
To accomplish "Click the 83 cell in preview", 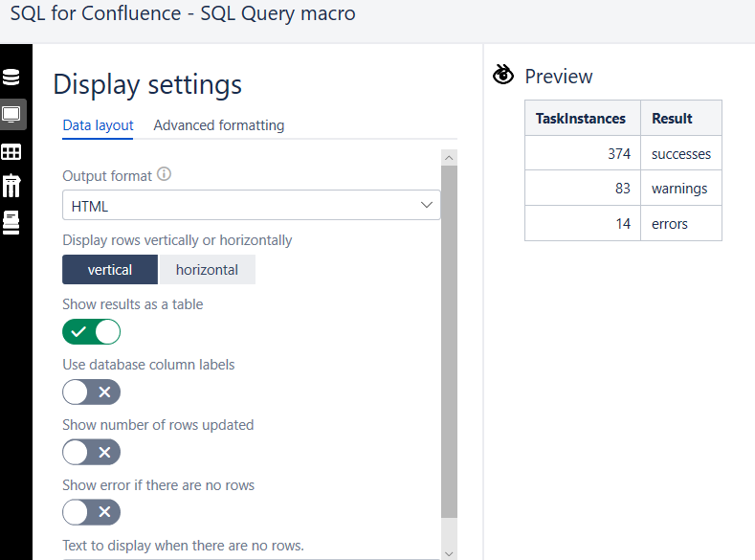I will [583, 189].
